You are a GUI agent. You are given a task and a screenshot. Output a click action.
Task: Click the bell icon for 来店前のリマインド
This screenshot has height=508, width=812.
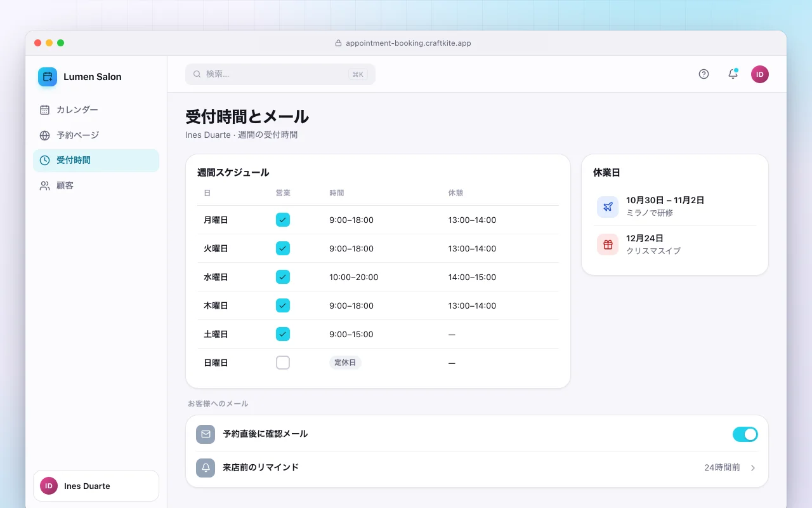coord(206,468)
